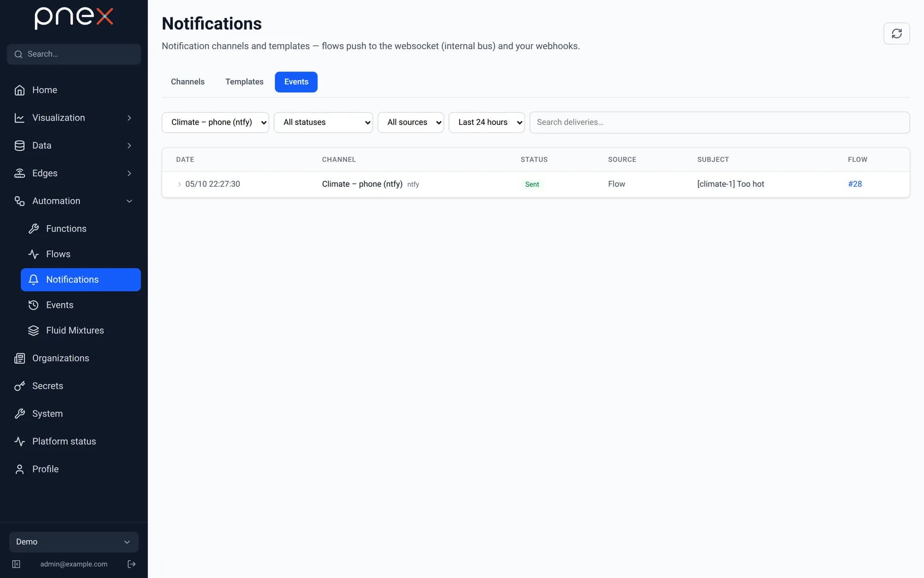Open the Last 24 hours dropdown
This screenshot has width=924, height=578.
point(486,122)
